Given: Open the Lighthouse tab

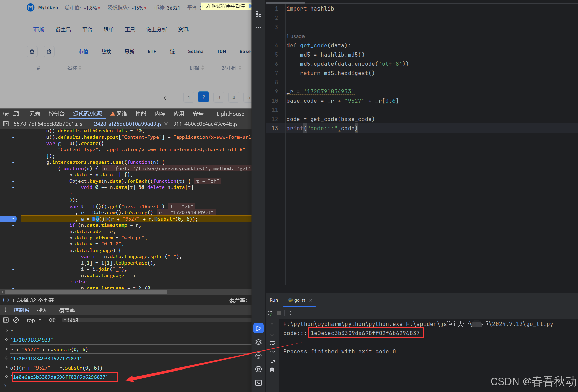Looking at the screenshot, I should 231,114.
